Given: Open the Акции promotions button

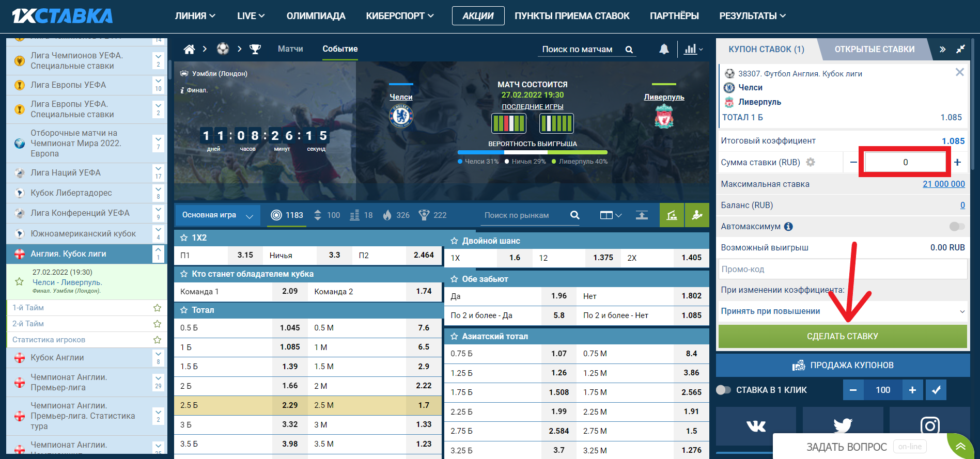Looking at the screenshot, I should [x=478, y=16].
